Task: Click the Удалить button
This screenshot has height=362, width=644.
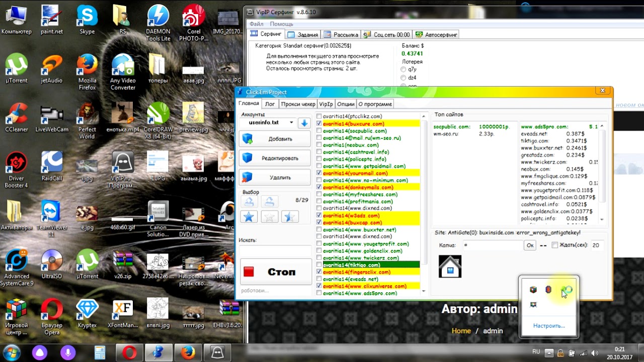Action: click(275, 177)
